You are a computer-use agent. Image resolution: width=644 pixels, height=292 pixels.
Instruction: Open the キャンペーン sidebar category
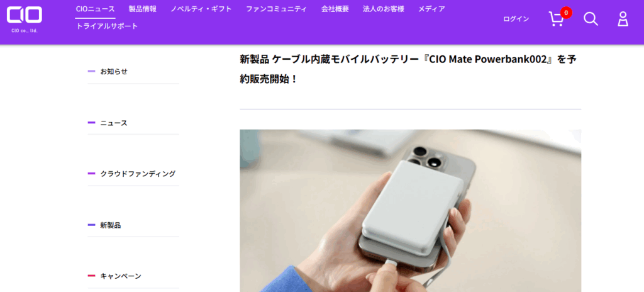coord(133,276)
